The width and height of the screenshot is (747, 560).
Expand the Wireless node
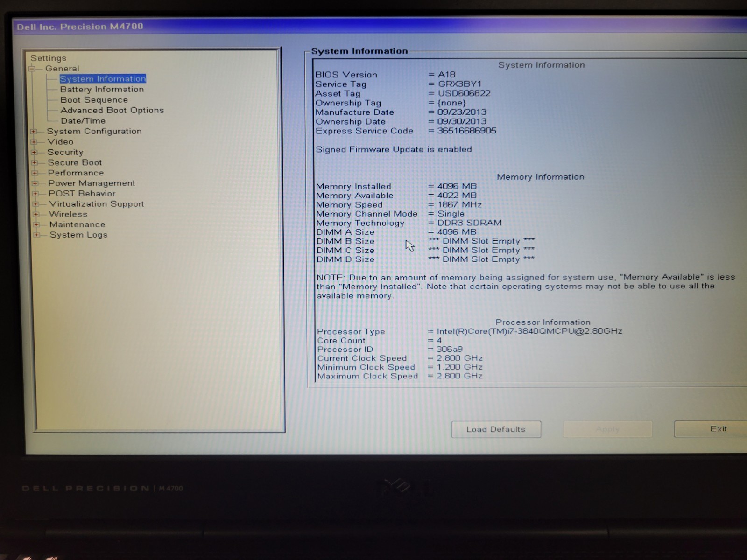click(36, 214)
